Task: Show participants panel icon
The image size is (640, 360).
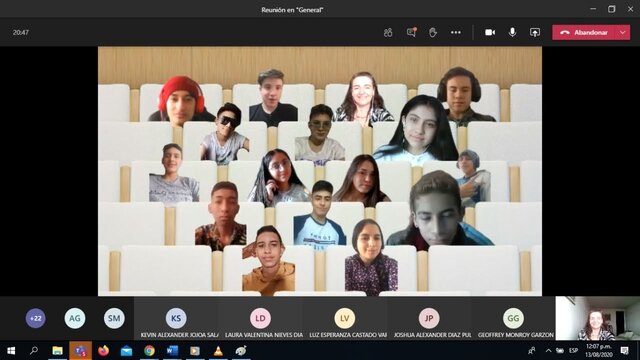Action: coord(388,33)
